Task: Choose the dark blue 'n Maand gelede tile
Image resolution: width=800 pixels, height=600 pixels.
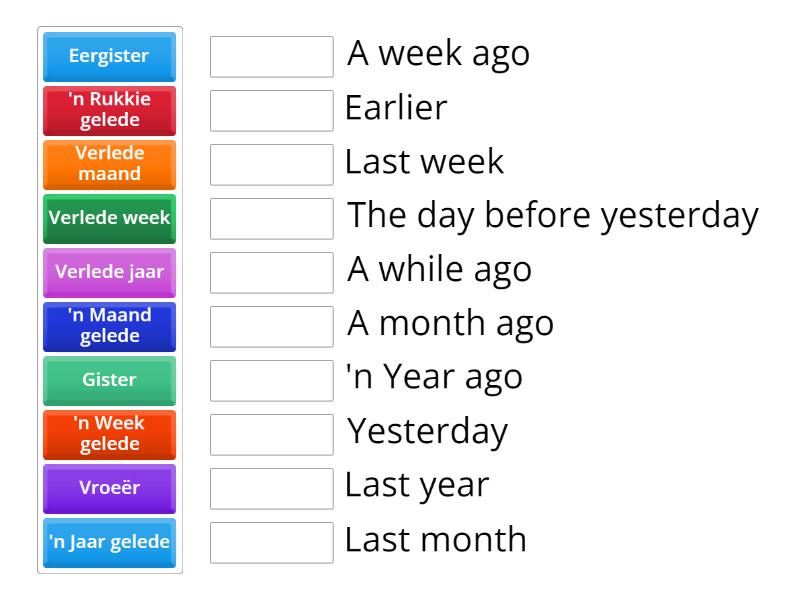Action: tap(110, 327)
